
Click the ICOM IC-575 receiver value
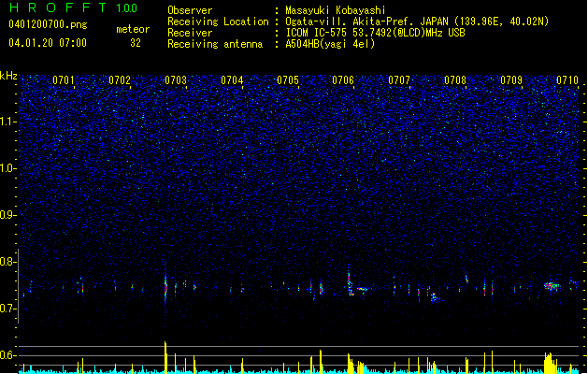click(x=375, y=33)
